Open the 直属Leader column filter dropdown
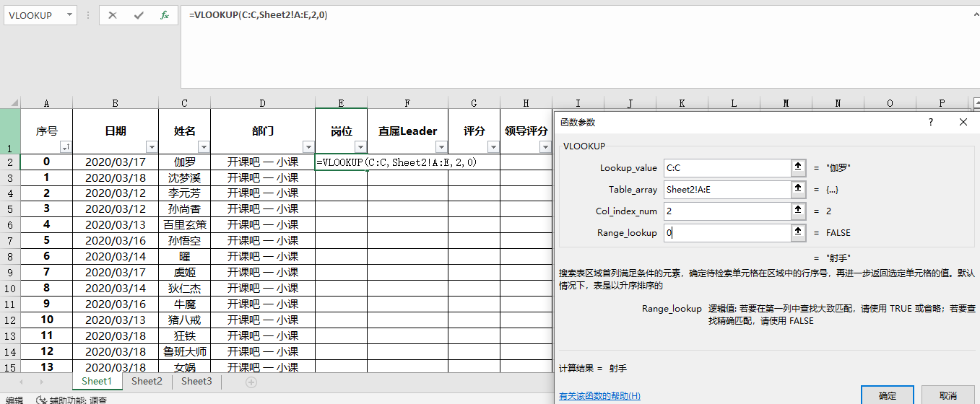980x404 pixels. click(441, 147)
